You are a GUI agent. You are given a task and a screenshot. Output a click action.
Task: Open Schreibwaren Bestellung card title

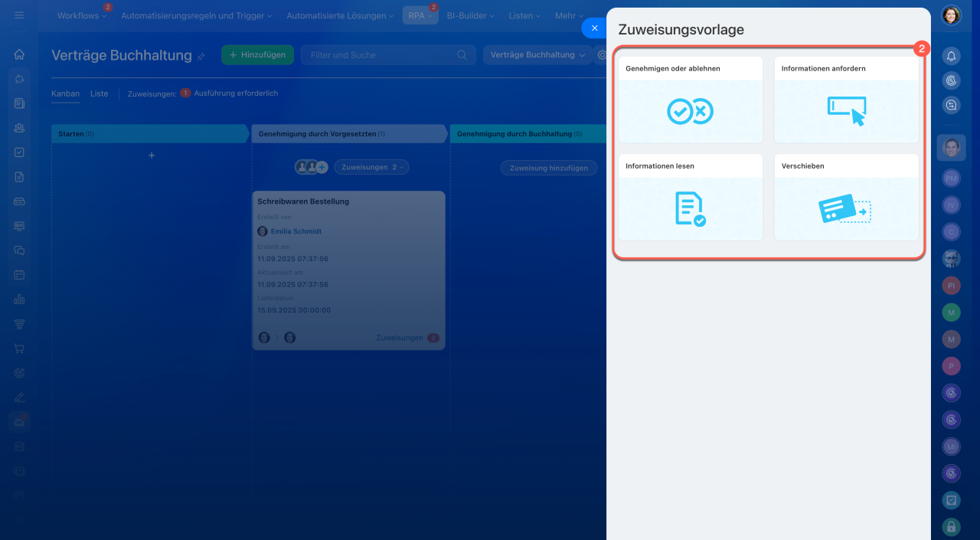pyautogui.click(x=303, y=201)
